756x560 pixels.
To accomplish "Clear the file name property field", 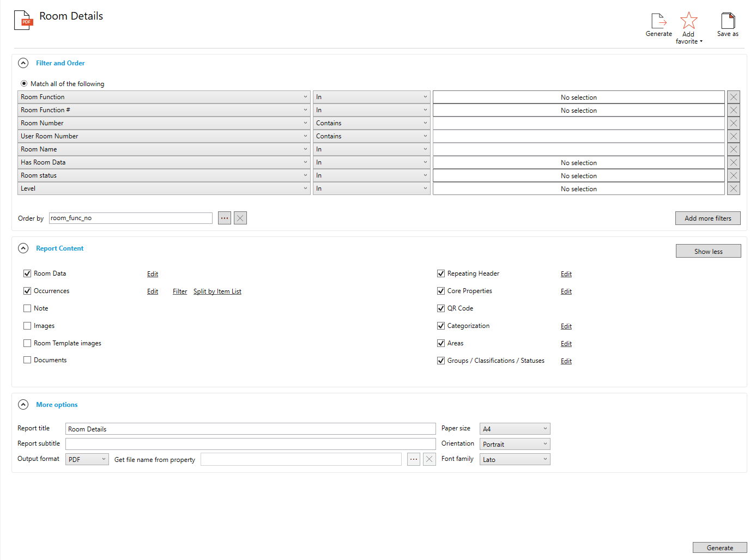I will click(x=429, y=459).
